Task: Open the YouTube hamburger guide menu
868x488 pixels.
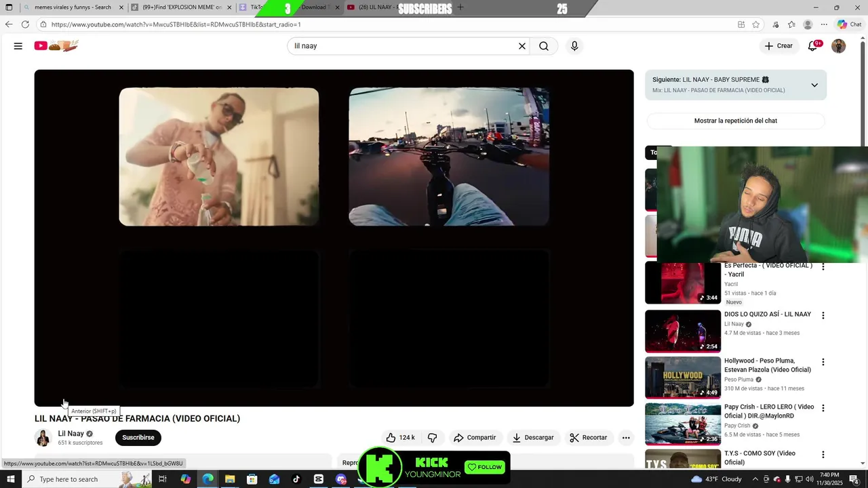Action: [x=18, y=46]
